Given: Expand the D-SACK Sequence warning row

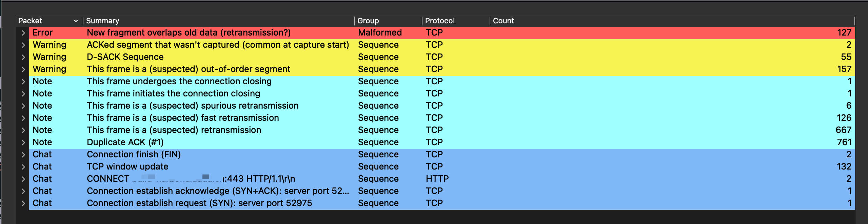Looking at the screenshot, I should (x=23, y=57).
